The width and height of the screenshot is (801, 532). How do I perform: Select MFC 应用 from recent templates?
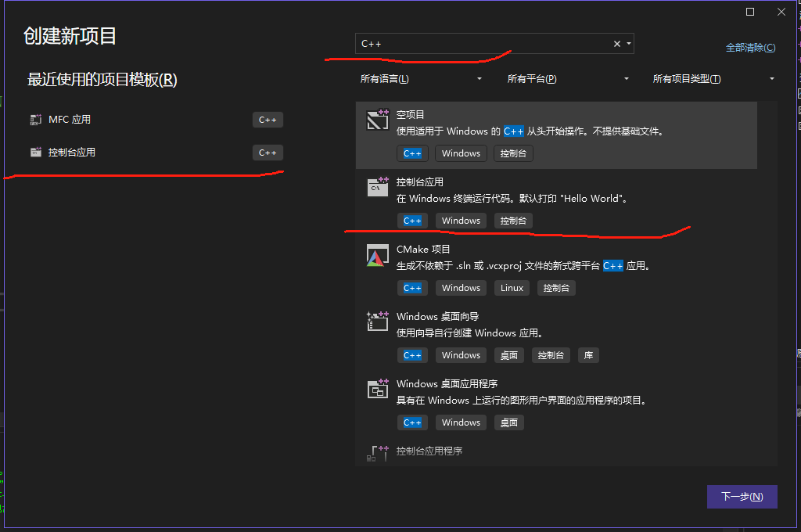[x=156, y=120]
